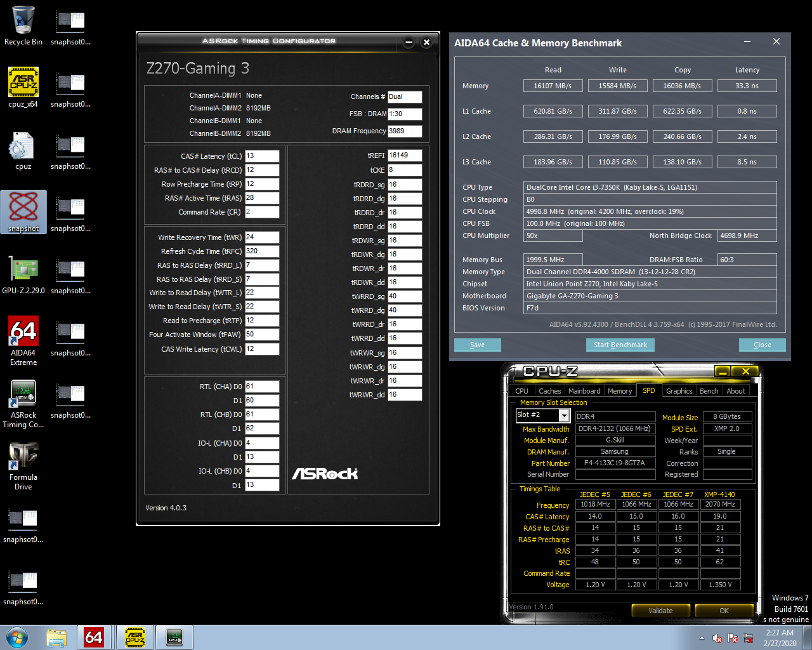Image resolution: width=812 pixels, height=650 pixels.
Task: Open the Bench tab in CPU-Z
Action: coord(709,391)
